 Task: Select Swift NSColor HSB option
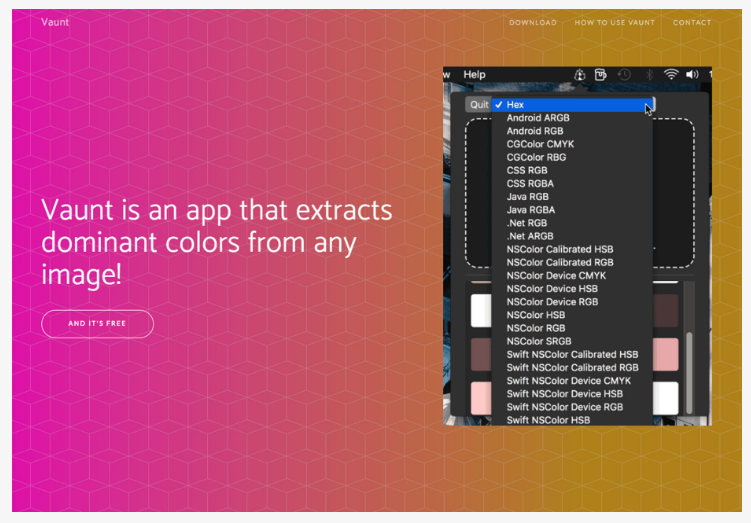point(572,420)
